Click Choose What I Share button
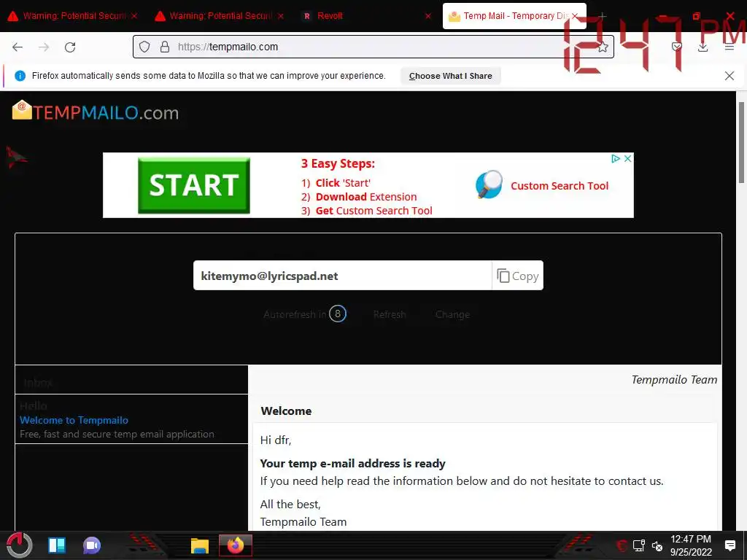Screen dimensions: 747x560 [x=450, y=76]
